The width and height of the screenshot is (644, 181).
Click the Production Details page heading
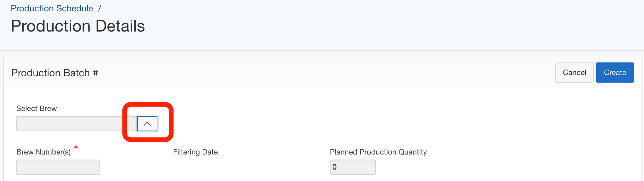tap(78, 26)
